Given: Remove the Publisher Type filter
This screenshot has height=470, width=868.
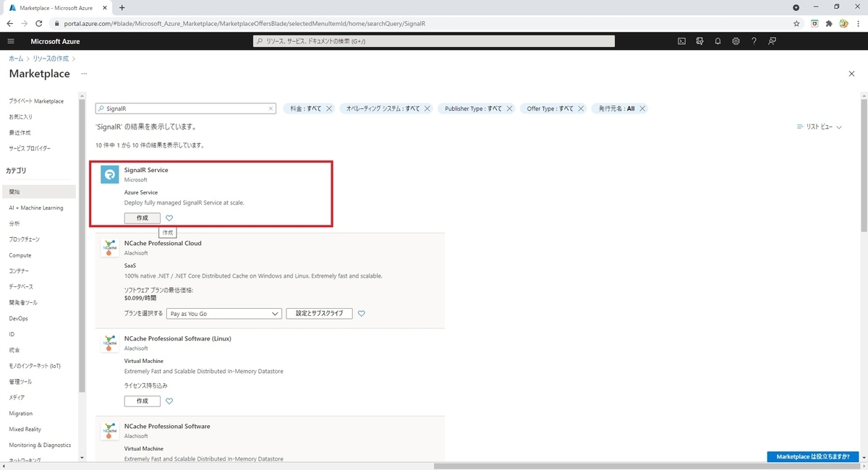Looking at the screenshot, I should [509, 108].
